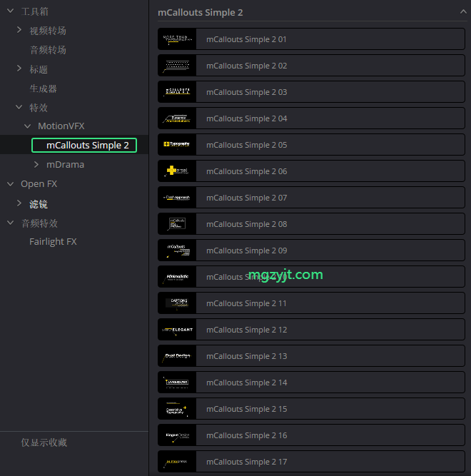Image resolution: width=471 pixels, height=476 pixels.
Task: Select text mCallouts Simple 2 07
Action: click(246, 198)
